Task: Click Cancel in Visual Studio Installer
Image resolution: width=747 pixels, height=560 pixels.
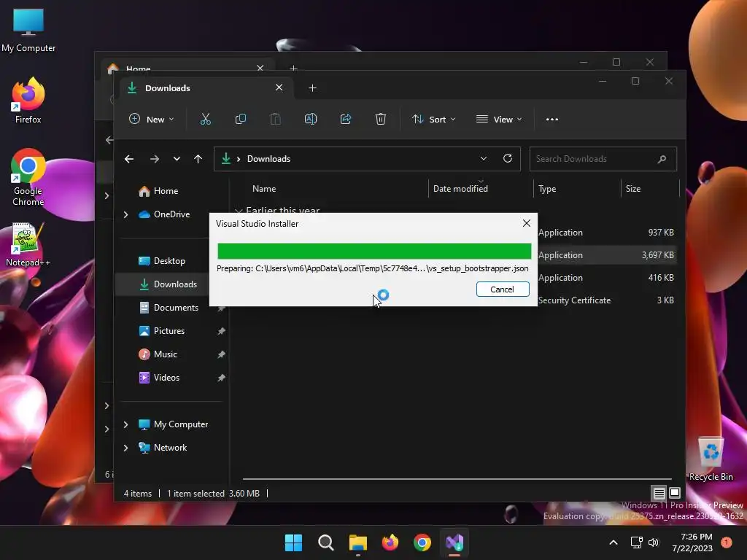Action: [503, 289]
